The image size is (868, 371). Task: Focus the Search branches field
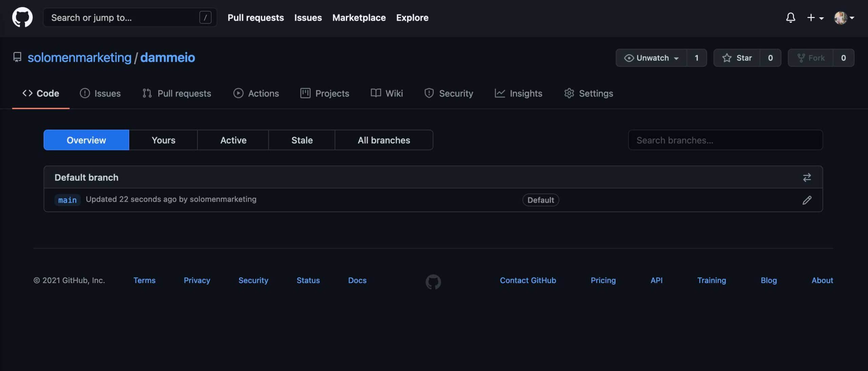725,140
